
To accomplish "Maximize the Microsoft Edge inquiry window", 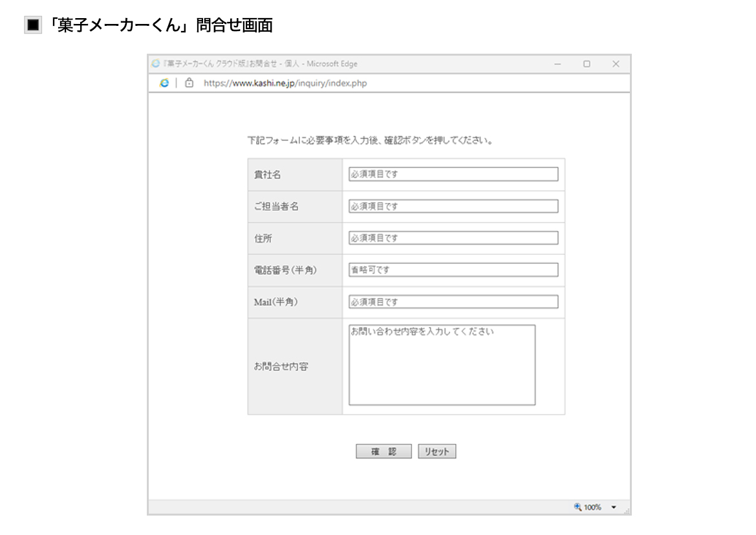I will click(x=587, y=64).
